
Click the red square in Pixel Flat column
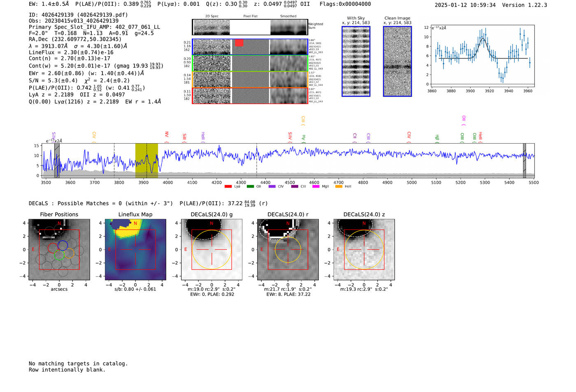pos(239,43)
